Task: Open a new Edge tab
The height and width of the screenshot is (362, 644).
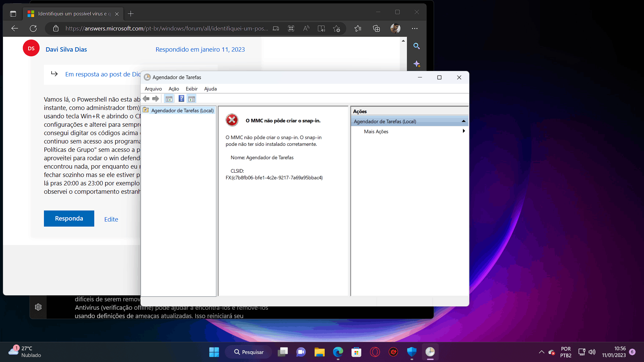Action: coord(131,14)
